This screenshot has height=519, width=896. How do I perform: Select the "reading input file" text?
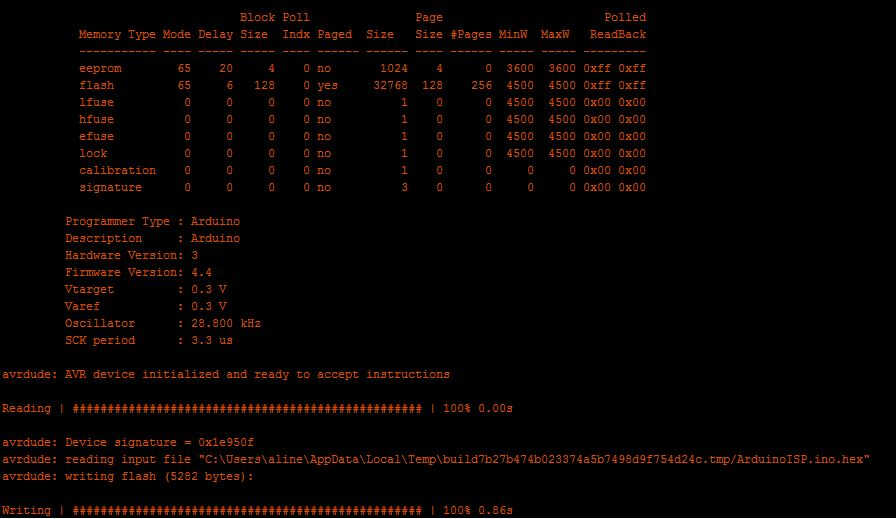128,460
